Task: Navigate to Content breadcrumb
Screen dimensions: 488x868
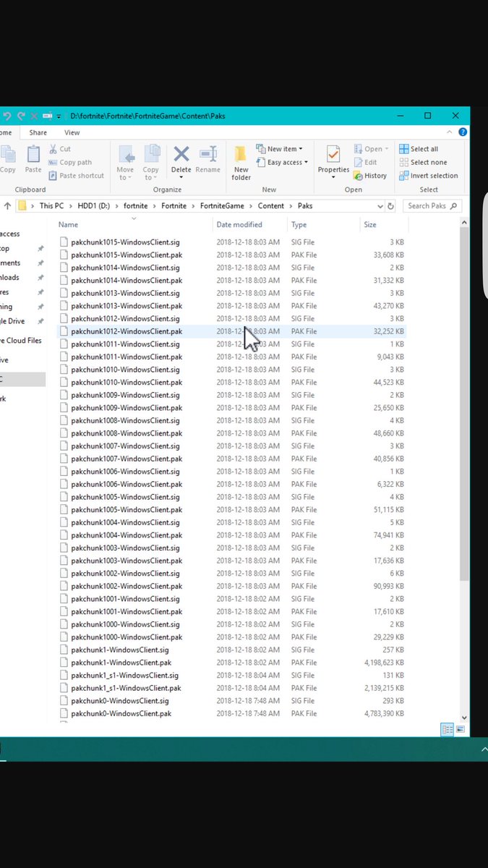Action: (x=271, y=206)
